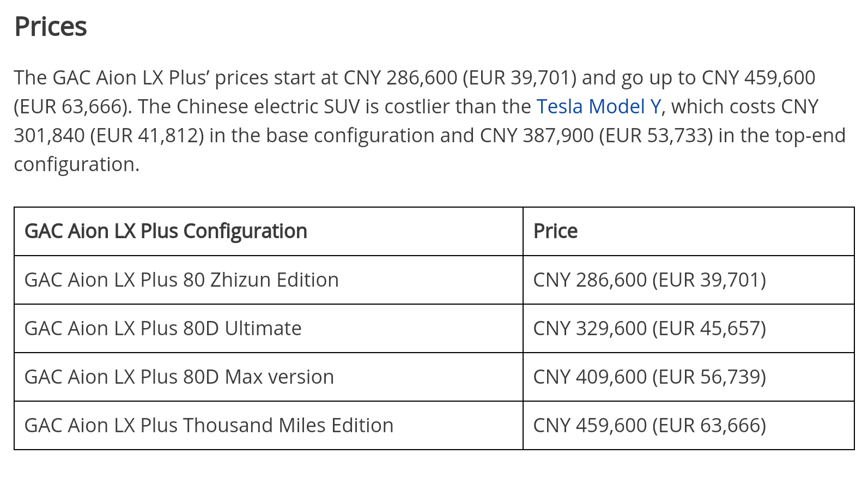Click the GAC Aion LX Plus Configuration column header
Viewport: 868px width, 478px height.
pyautogui.click(x=166, y=232)
